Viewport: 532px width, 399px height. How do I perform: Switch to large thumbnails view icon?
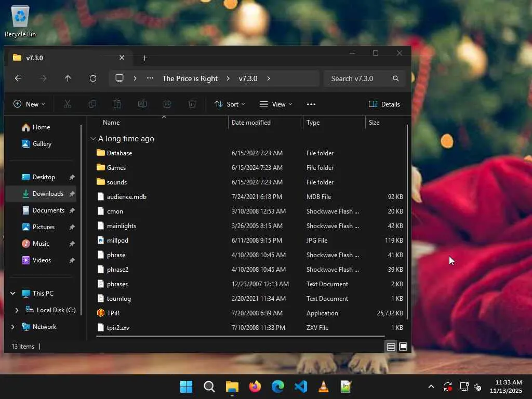[x=403, y=347]
